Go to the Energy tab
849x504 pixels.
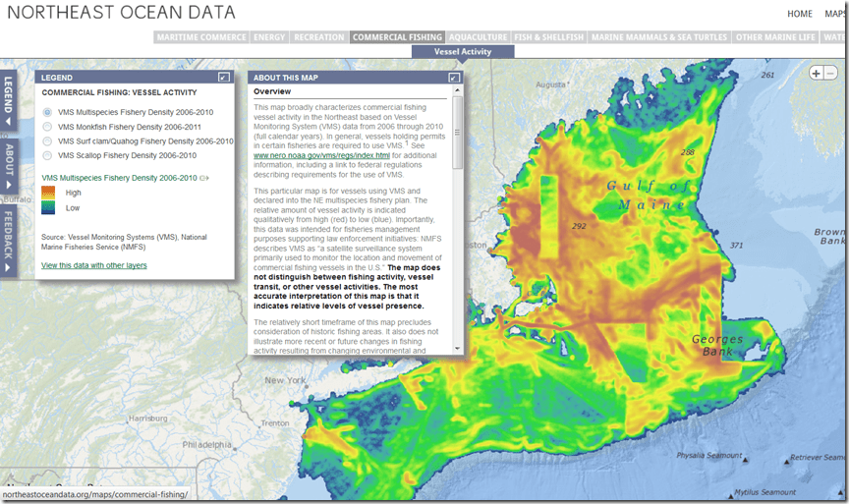(x=268, y=37)
